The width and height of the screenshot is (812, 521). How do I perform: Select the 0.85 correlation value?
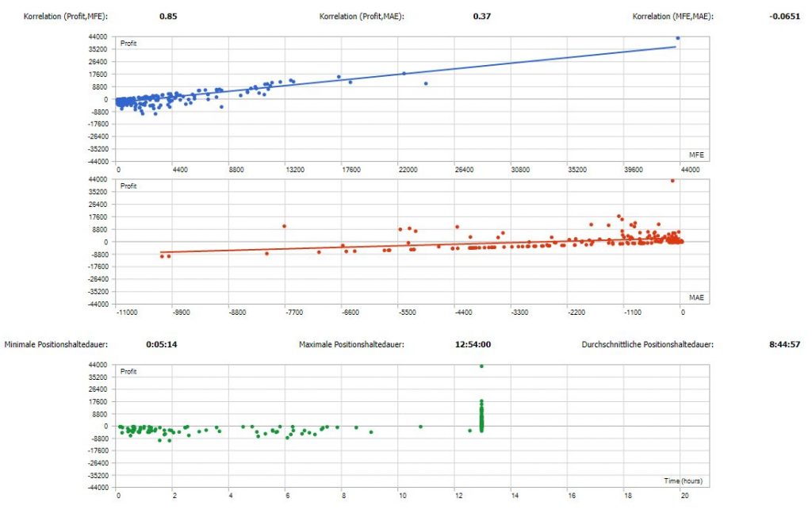[167, 14]
